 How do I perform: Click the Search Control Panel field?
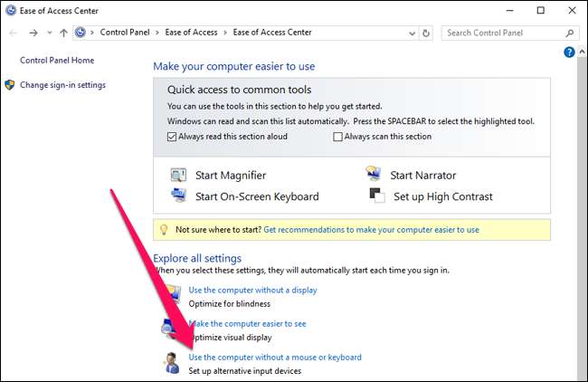(504, 33)
